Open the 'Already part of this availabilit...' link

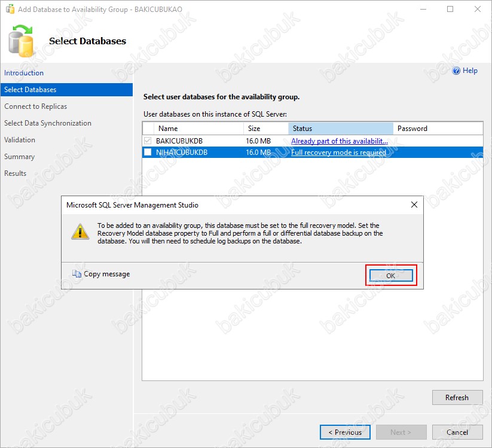340,141
